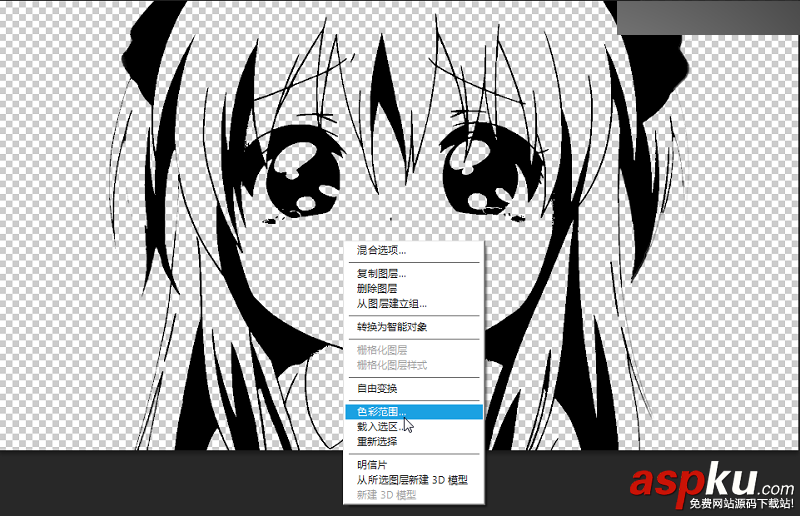This screenshot has height=516, width=800.
Task: Click the disabled 栅格化图层 menu entry
Action: [x=413, y=350]
